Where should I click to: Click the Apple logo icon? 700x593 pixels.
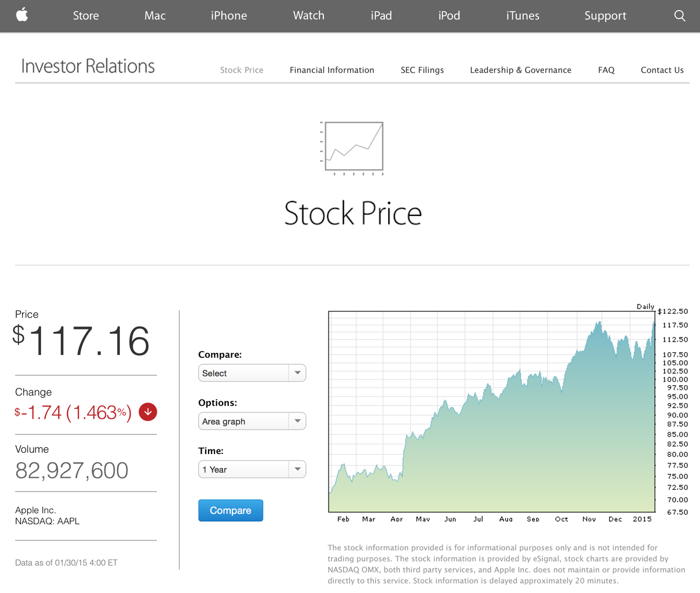click(x=22, y=16)
